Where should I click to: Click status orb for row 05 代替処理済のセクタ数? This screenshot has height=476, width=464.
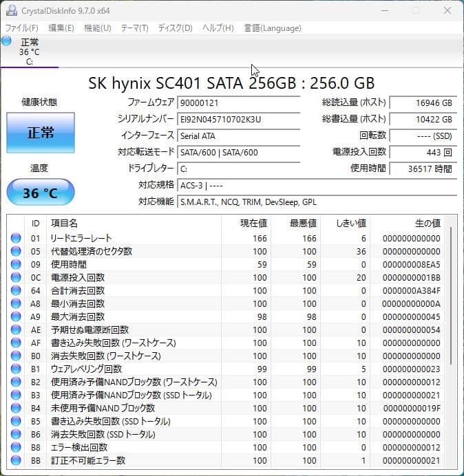point(16,251)
